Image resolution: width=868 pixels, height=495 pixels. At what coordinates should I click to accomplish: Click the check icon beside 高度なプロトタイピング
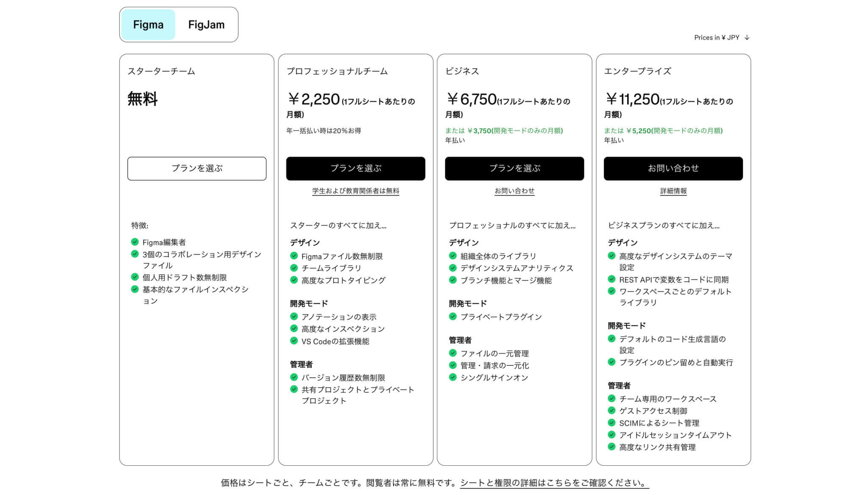pyautogui.click(x=294, y=280)
